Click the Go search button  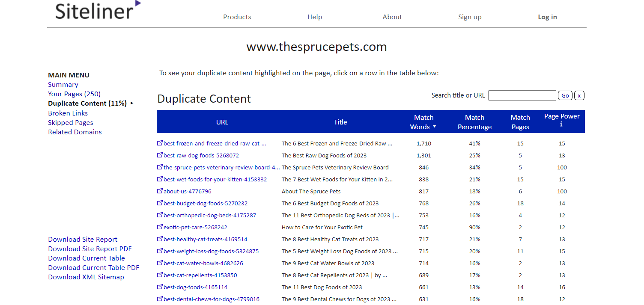point(565,95)
